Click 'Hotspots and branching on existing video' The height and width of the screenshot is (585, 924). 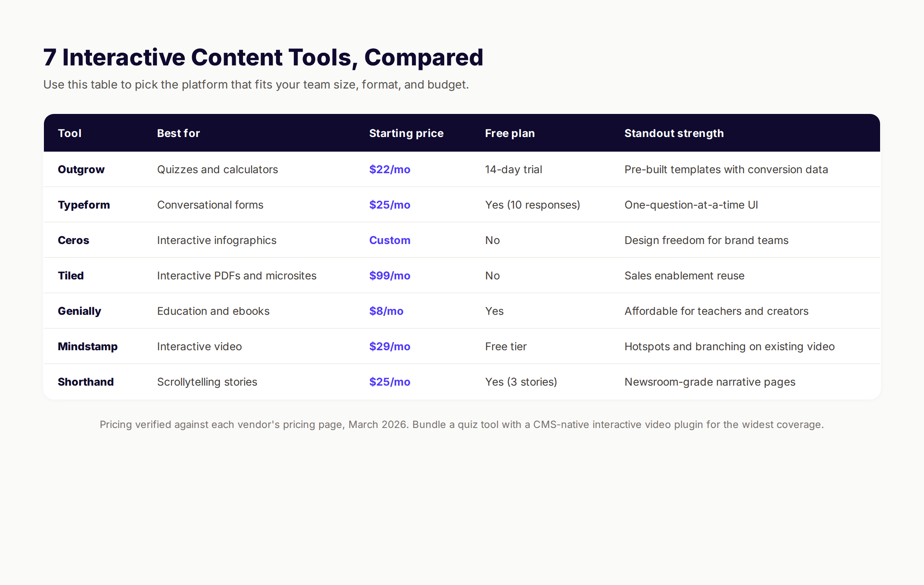tap(730, 346)
